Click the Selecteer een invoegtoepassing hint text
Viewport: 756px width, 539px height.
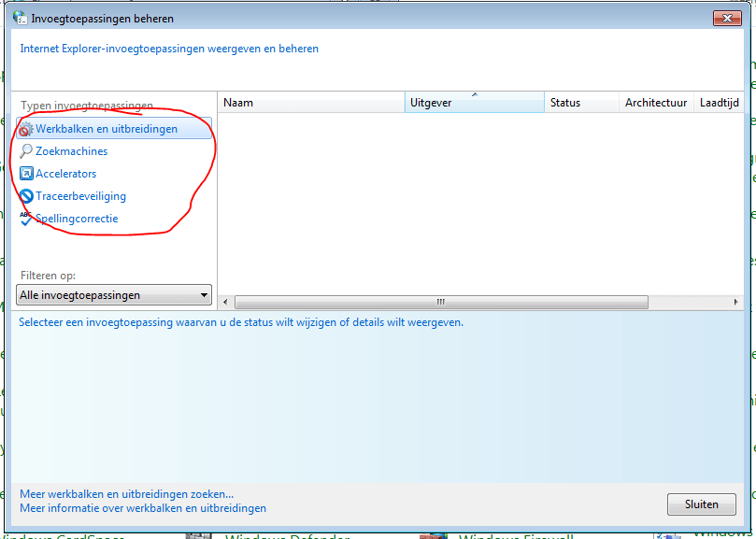click(x=241, y=322)
